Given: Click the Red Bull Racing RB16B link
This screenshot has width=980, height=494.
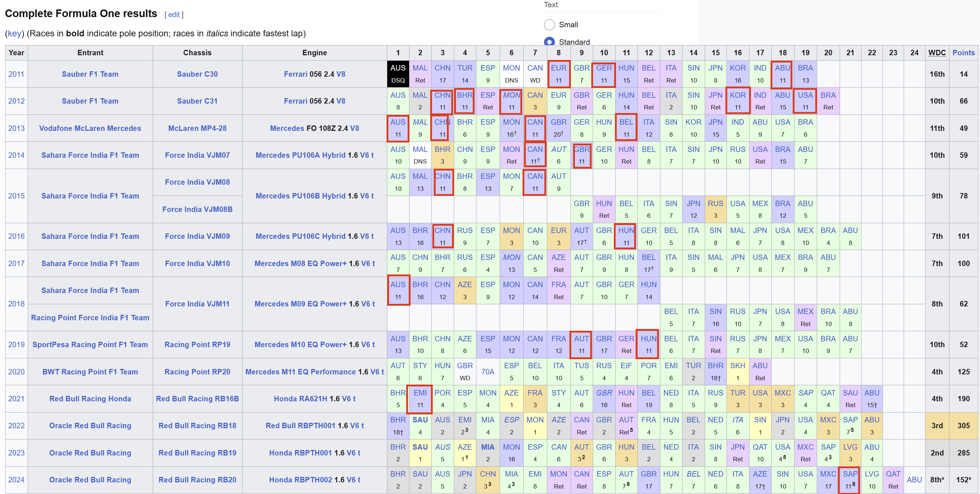Looking at the screenshot, I should [x=197, y=398].
